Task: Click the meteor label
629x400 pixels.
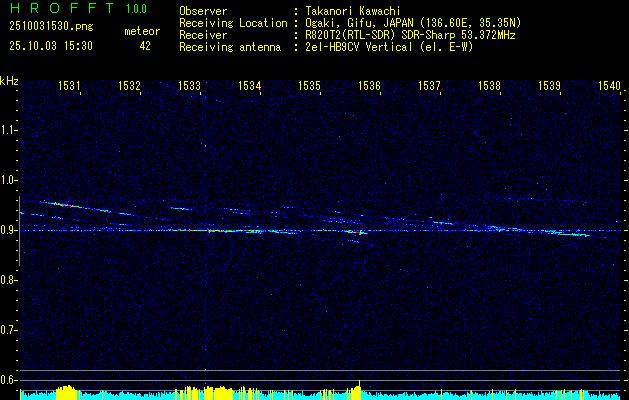Action: pos(142,31)
